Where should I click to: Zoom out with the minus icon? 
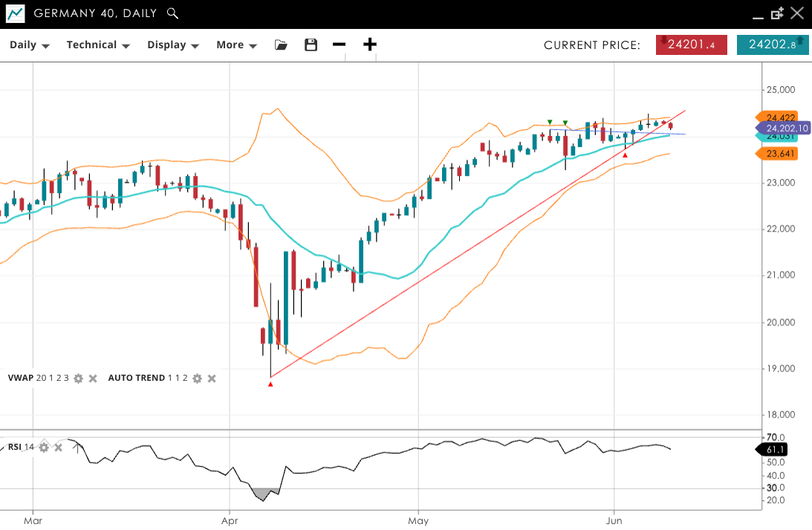click(x=339, y=45)
